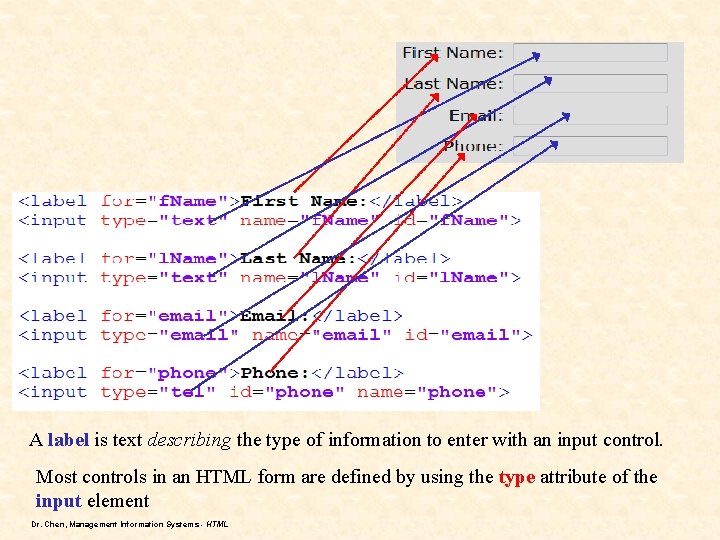
Task: Click the code line label for="lName"
Action: coord(235,259)
